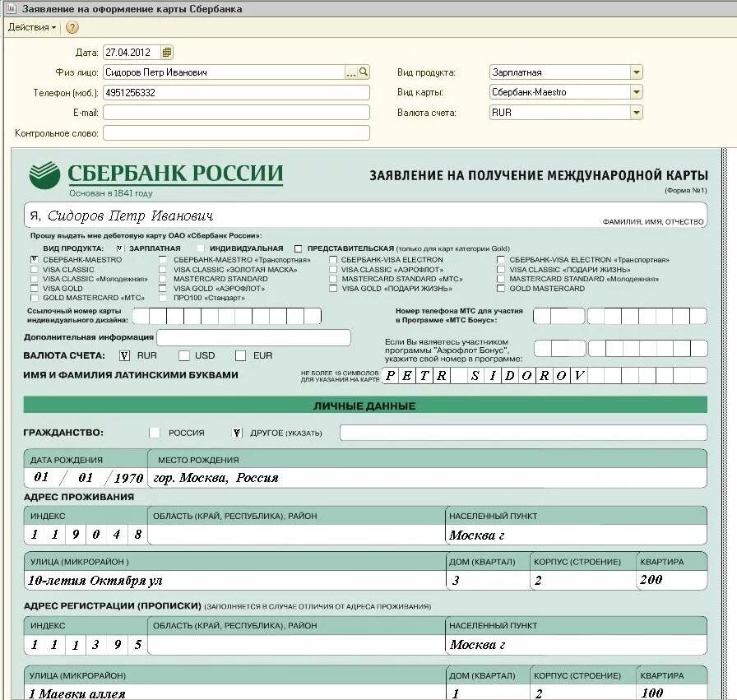Click the residence index 119048

point(86,535)
